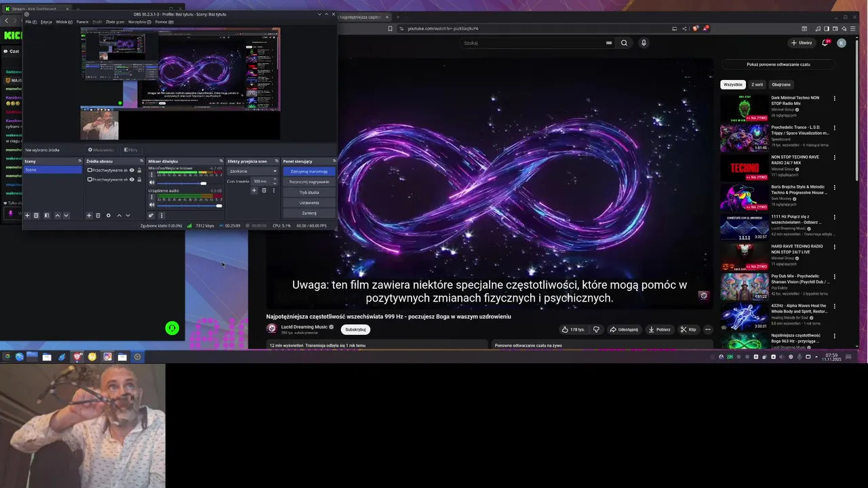Move source down in Źródła obrazu
This screenshot has height=488, width=868.
coord(127,216)
